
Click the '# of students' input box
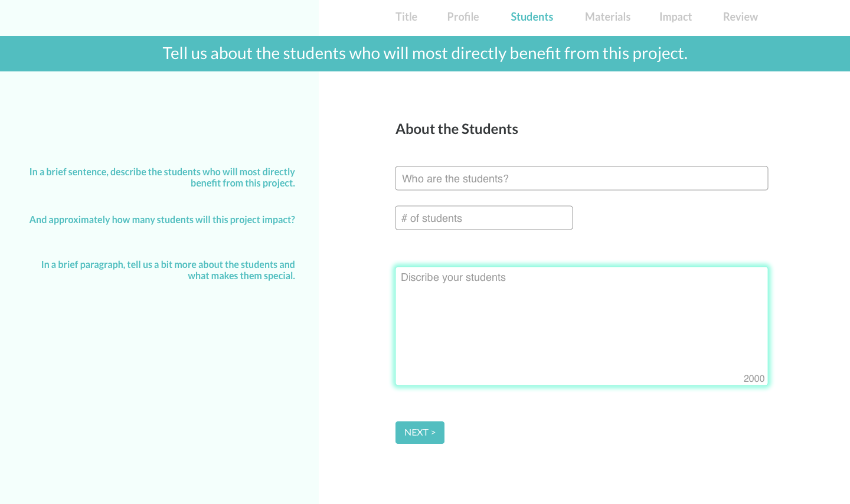coord(484,218)
